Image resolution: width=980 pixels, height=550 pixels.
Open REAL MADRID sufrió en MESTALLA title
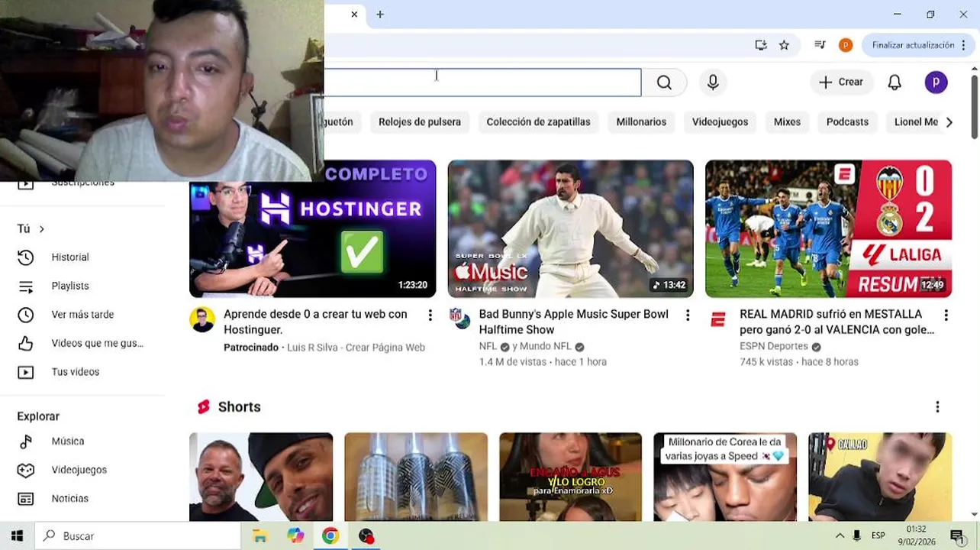[x=837, y=322]
